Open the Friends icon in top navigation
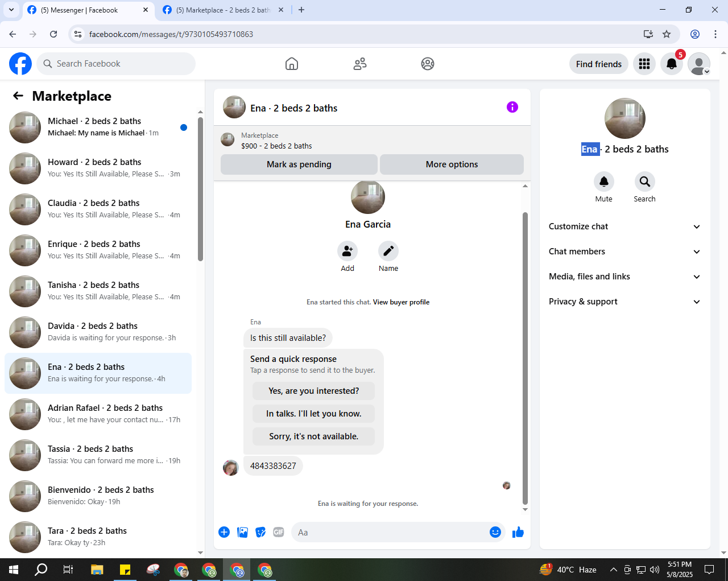Screen dimensions: 728x581 tap(360, 64)
